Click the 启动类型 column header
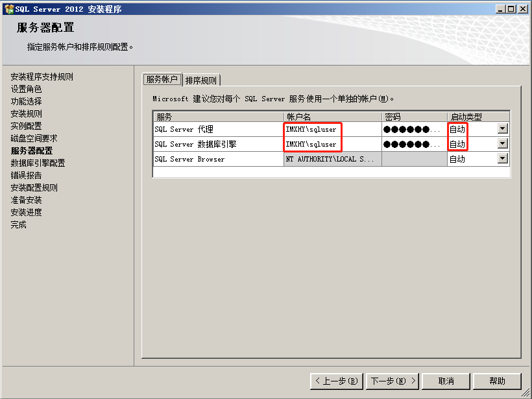 click(x=478, y=117)
